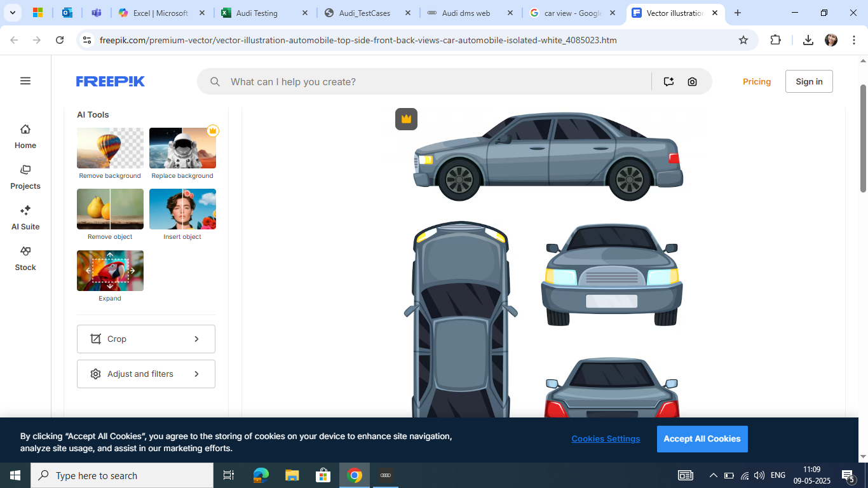The image size is (868, 488).
Task: Select the Remove background AI tool
Action: click(x=110, y=152)
